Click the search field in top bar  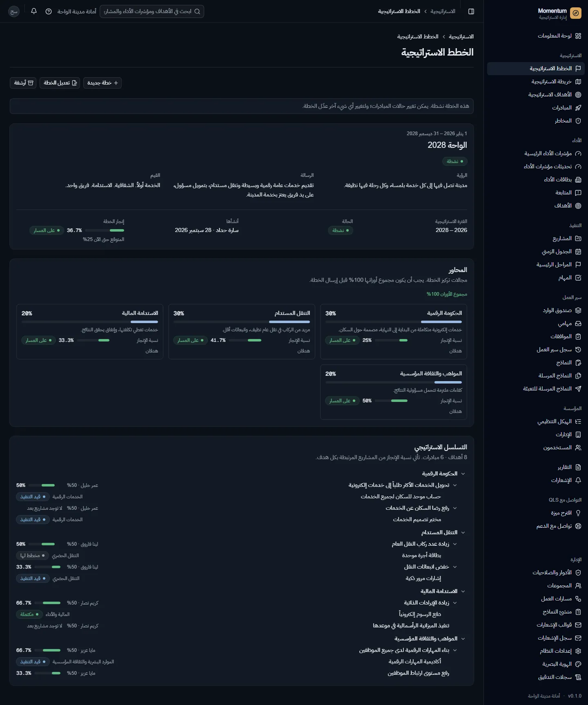(152, 11)
